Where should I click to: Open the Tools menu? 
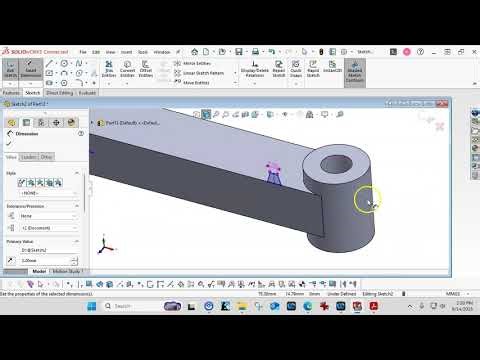click(x=143, y=52)
